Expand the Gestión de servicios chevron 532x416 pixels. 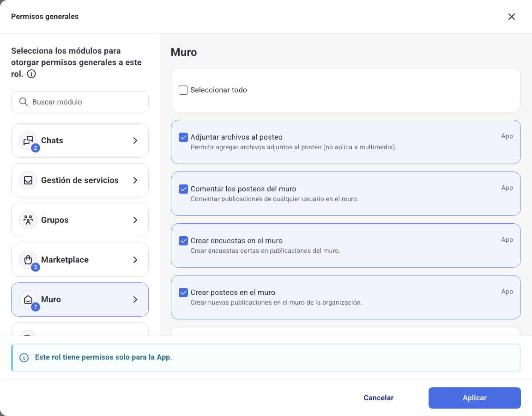[135, 180]
